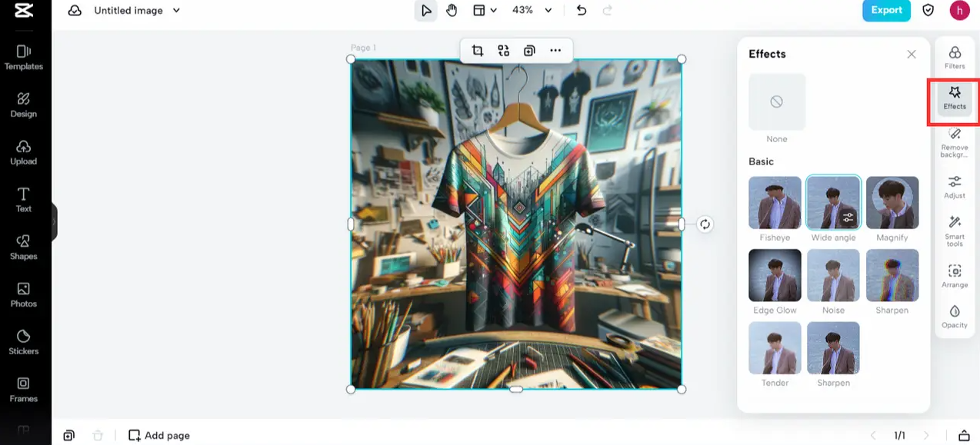Open the Shapes sidebar panel
Viewport: 980px width, 445px height.
[24, 247]
